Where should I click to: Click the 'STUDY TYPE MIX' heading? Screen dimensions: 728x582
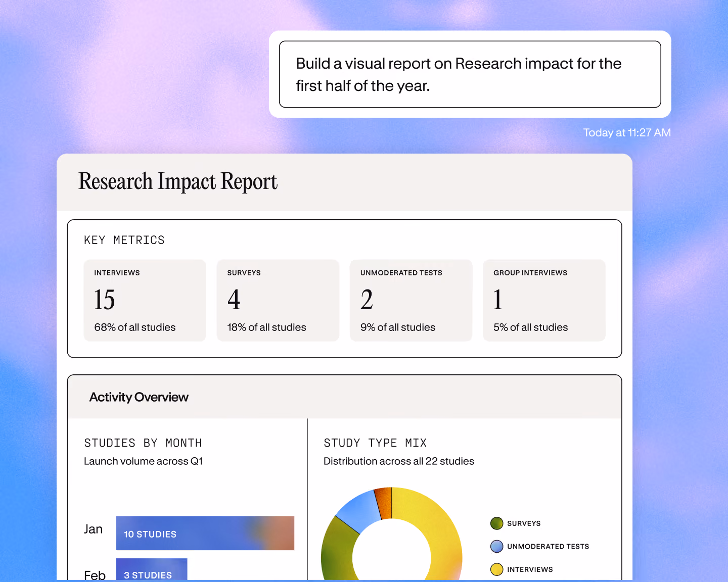[x=375, y=443]
